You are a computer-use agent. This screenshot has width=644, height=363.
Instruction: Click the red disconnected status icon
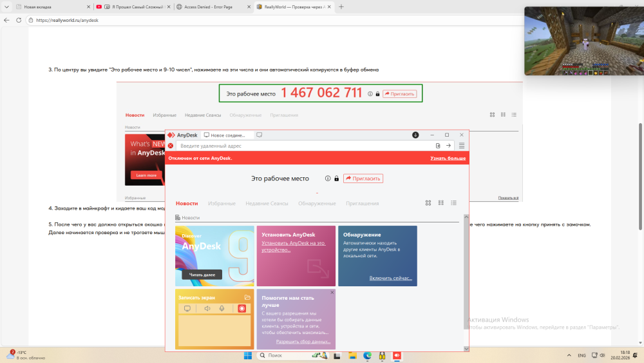click(x=171, y=146)
